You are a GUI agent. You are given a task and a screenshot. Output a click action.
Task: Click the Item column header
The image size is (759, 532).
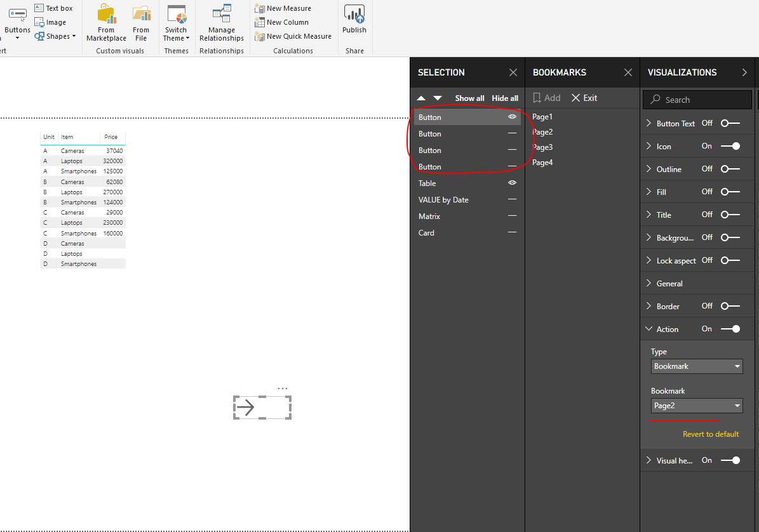pos(67,137)
